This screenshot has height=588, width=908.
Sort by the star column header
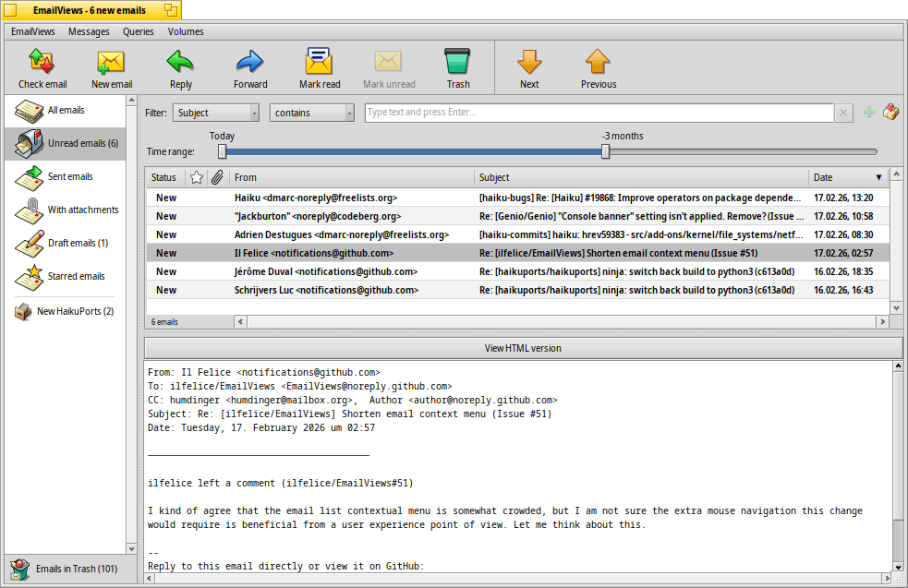pyautogui.click(x=197, y=177)
